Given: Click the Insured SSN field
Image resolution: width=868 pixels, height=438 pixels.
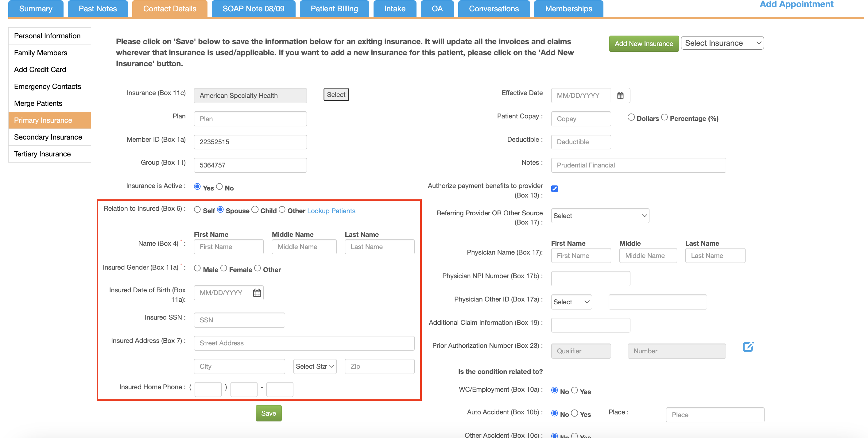Looking at the screenshot, I should coord(239,320).
